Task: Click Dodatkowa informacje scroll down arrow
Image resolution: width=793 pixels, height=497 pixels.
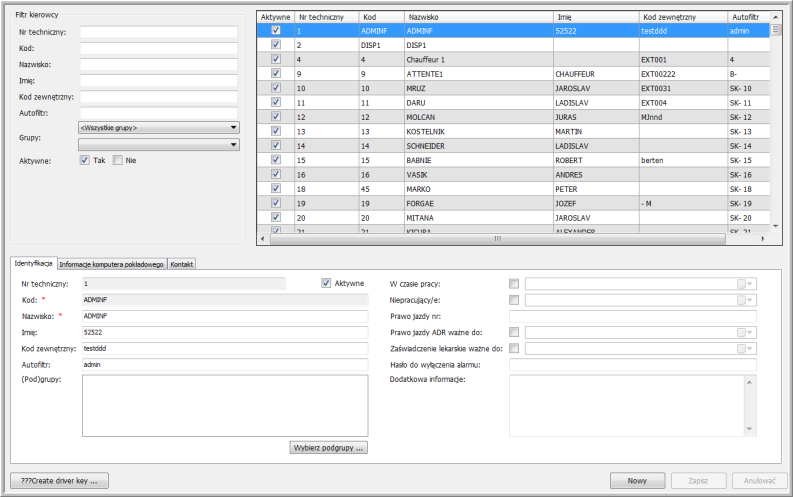Action: click(x=751, y=429)
